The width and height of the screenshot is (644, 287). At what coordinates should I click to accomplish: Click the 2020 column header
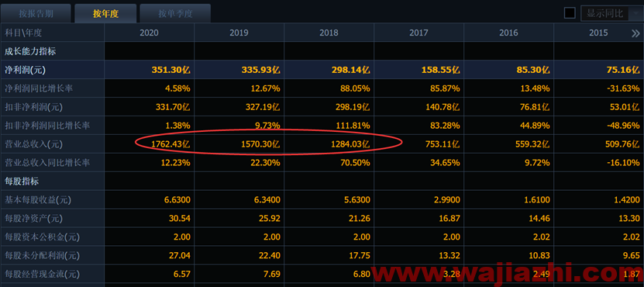pyautogui.click(x=149, y=33)
